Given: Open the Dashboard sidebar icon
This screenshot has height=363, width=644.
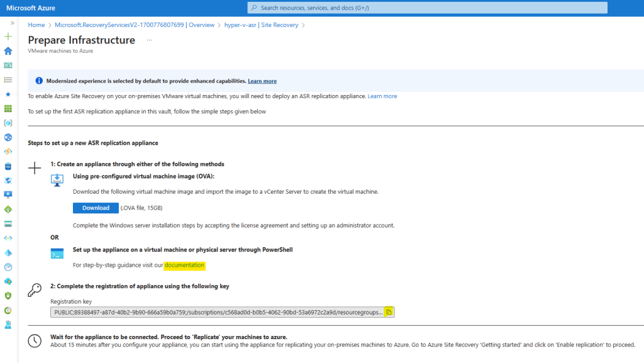Looking at the screenshot, I should click(x=8, y=65).
